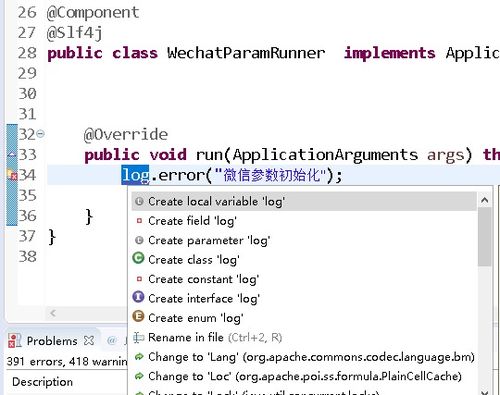
Task: Click quick fix popup scrollbar thumb
Action: point(485,237)
